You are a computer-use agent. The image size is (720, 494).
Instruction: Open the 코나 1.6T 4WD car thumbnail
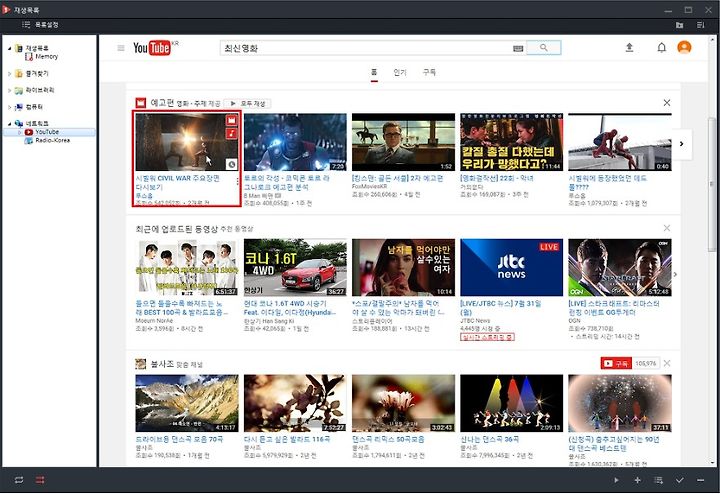click(x=295, y=267)
